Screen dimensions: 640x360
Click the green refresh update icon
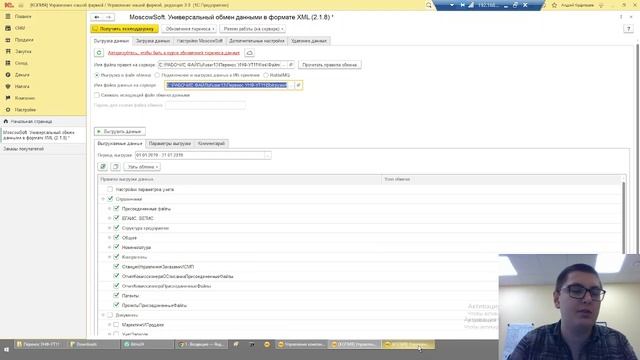click(99, 53)
